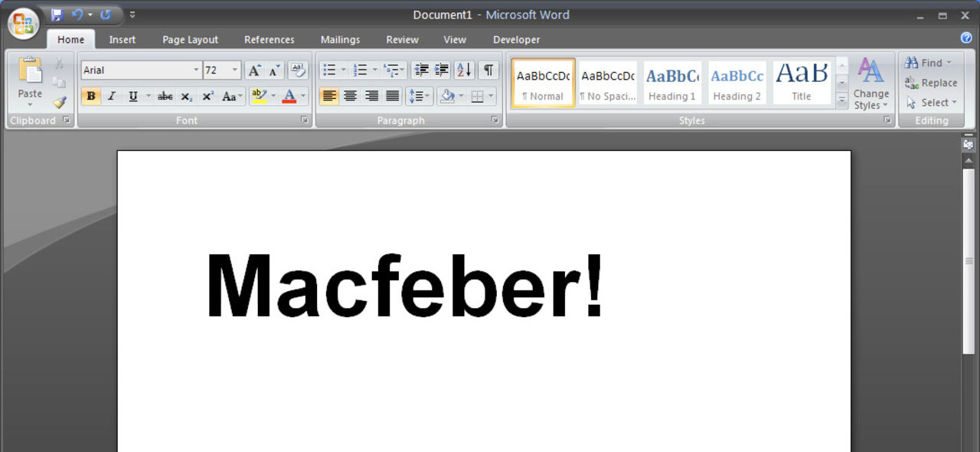Viewport: 980px width, 452px height.
Task: Open the Arial font name dropdown
Action: click(196, 70)
